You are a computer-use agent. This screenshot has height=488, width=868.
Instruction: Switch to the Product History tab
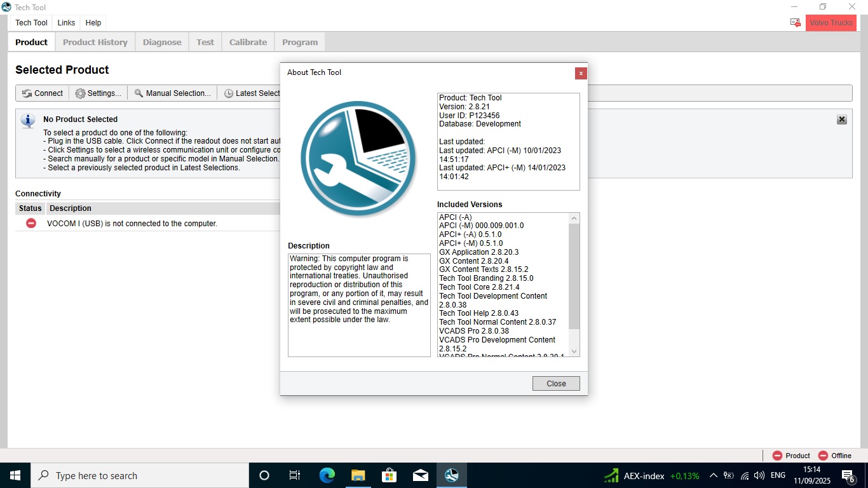point(95,43)
